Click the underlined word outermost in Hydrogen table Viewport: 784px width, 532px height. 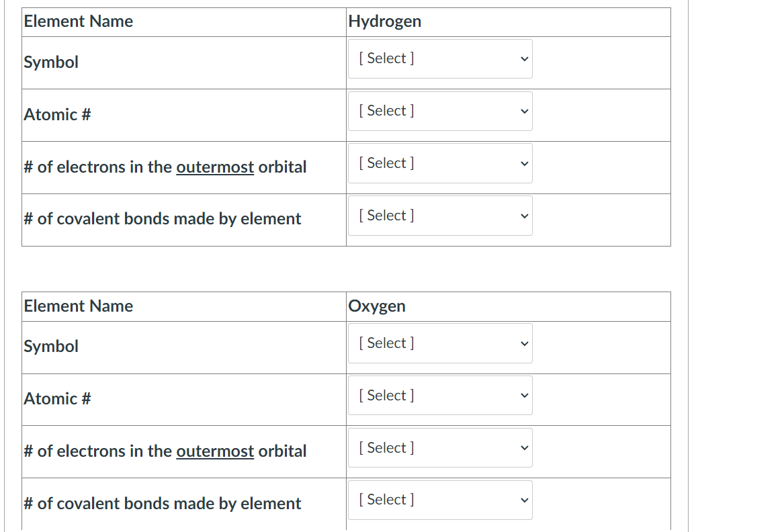click(215, 167)
